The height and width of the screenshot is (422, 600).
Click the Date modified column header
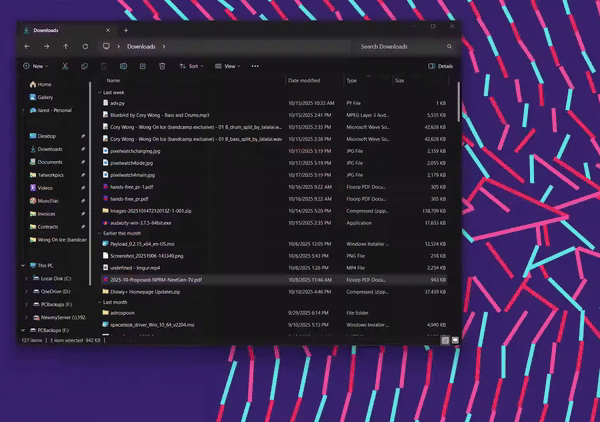(304, 80)
